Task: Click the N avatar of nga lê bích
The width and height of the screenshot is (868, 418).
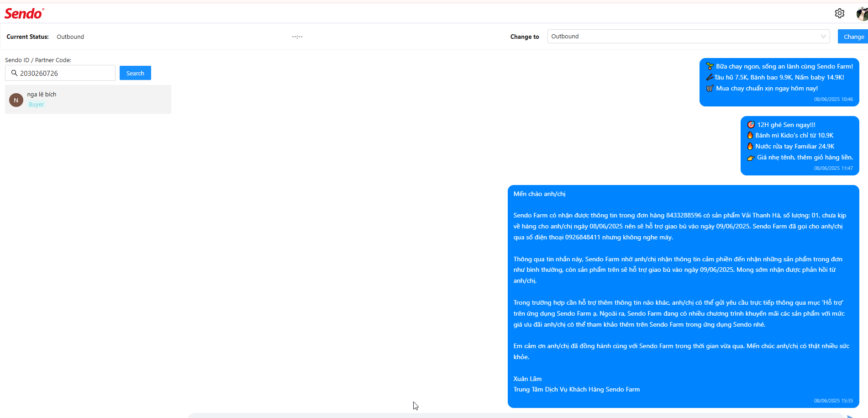Action: (16, 100)
